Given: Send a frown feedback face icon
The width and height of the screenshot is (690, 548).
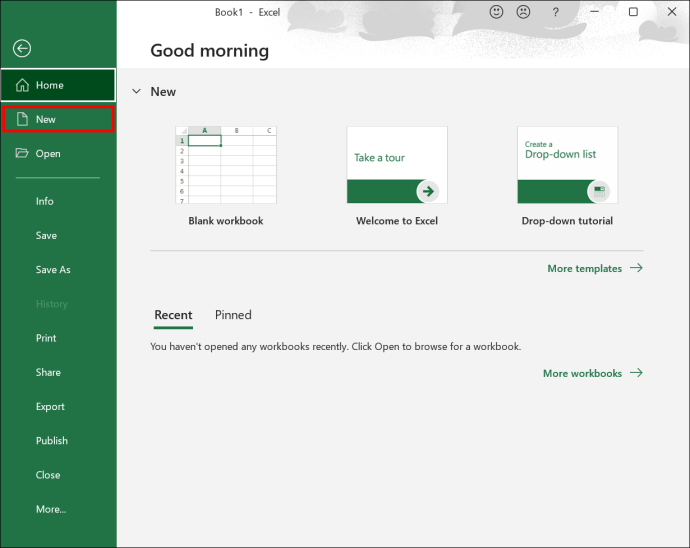Looking at the screenshot, I should click(x=523, y=12).
